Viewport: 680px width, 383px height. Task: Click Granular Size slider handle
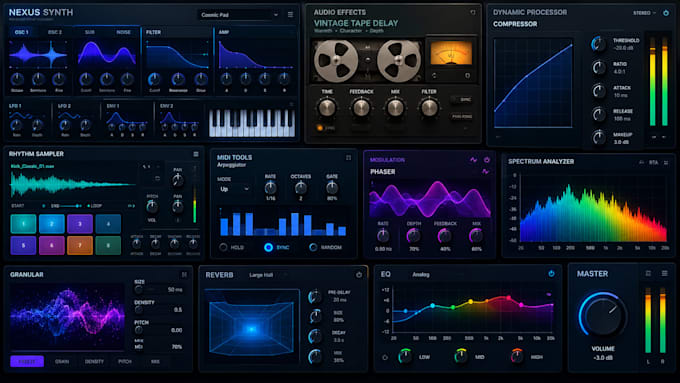139,289
